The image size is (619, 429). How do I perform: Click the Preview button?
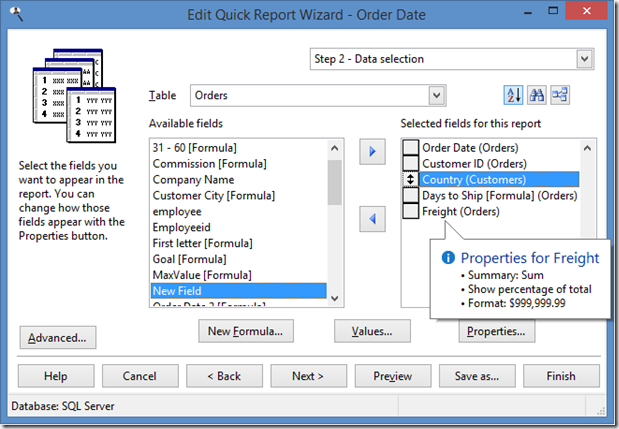[393, 376]
